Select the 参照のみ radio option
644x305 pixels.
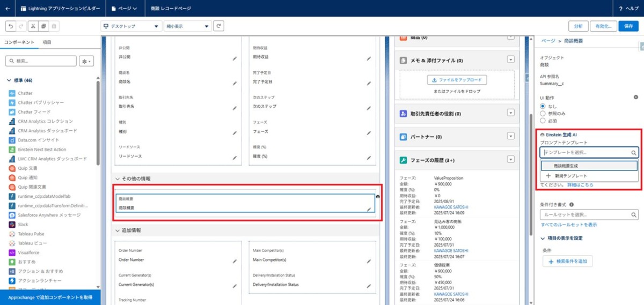click(543, 114)
